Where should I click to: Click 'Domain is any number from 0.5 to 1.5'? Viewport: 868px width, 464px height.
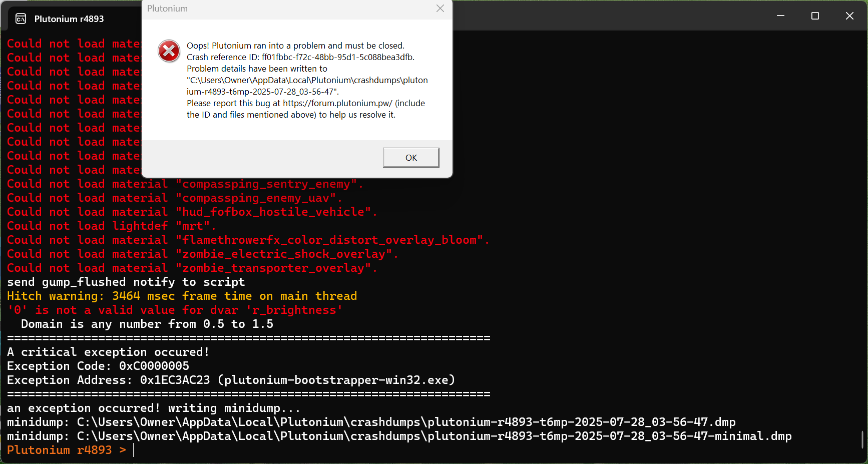[x=147, y=324]
